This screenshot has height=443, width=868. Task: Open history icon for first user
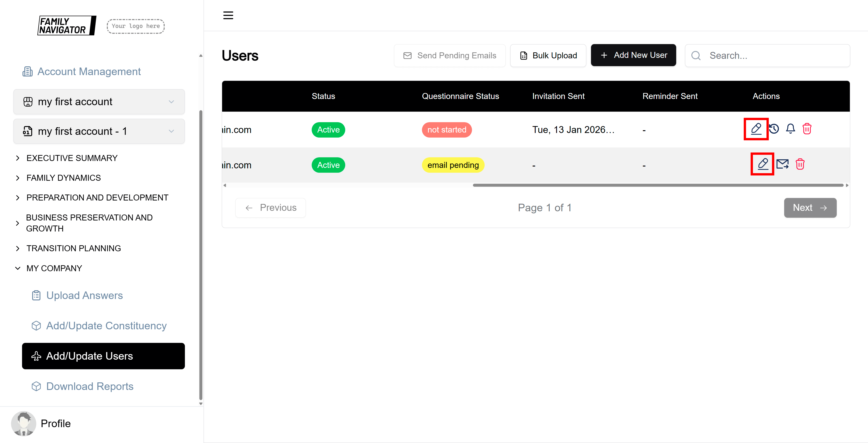click(x=774, y=129)
